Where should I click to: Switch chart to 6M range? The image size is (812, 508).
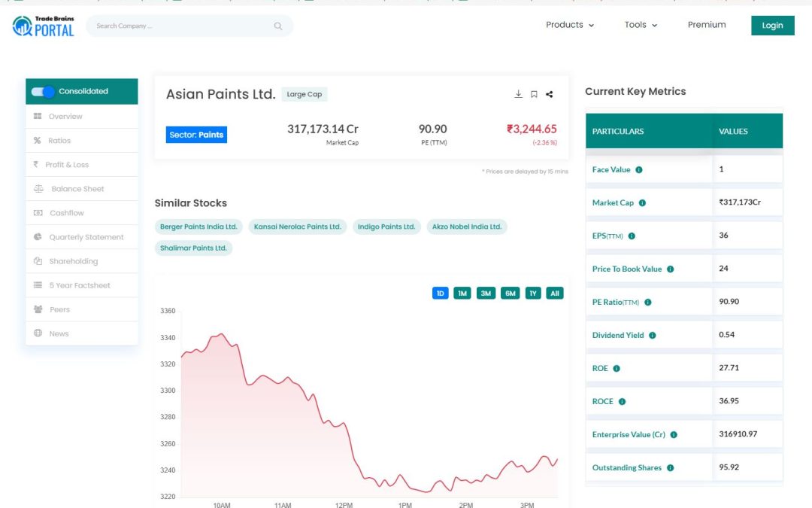(x=510, y=294)
